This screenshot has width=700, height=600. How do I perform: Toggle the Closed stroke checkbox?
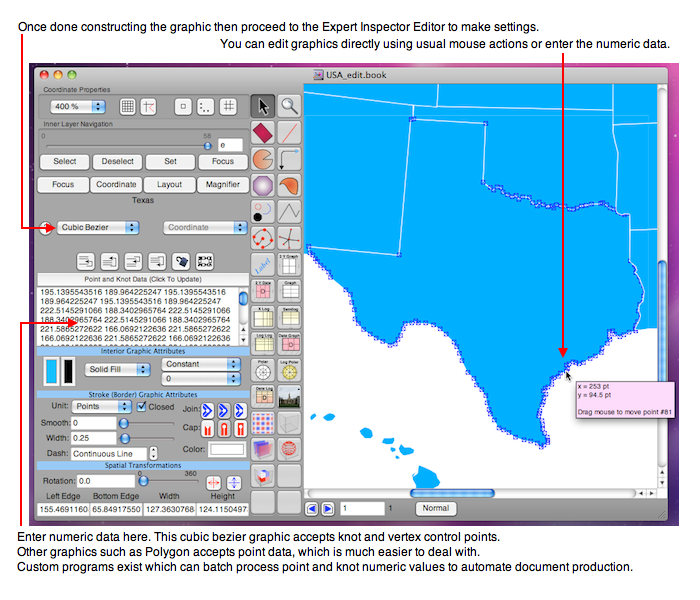tap(141, 407)
